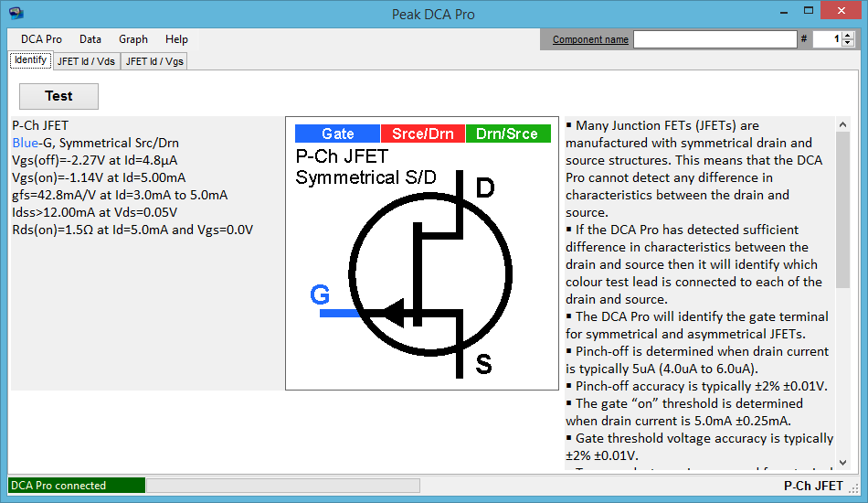Switch to the JFET Id / Vds tab
The width and height of the screenshot is (868, 503).
point(87,61)
